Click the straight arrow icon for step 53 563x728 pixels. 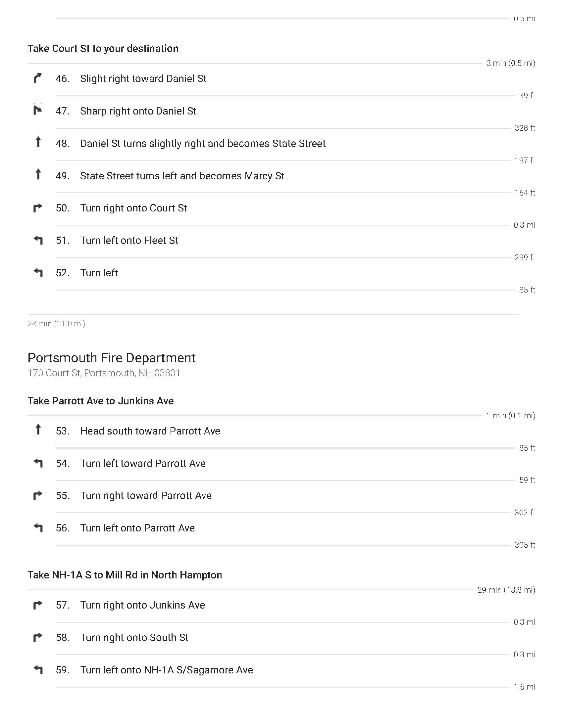(38, 430)
